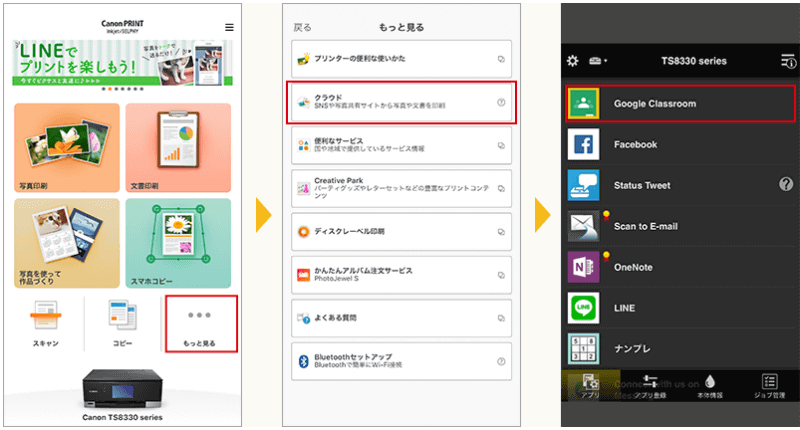Go back with the 戻る link
Viewport: 800px width, 430px height.
[x=302, y=28]
